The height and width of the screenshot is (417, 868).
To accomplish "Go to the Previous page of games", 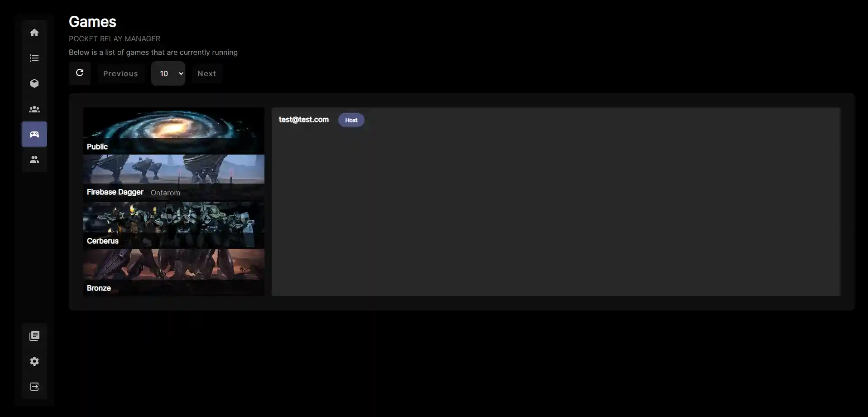I will coord(120,73).
